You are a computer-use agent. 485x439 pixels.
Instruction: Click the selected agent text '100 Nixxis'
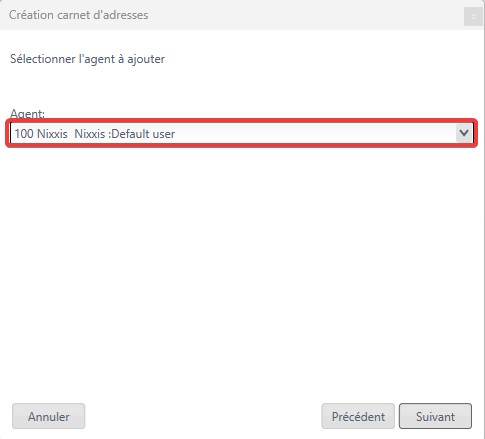coord(41,134)
